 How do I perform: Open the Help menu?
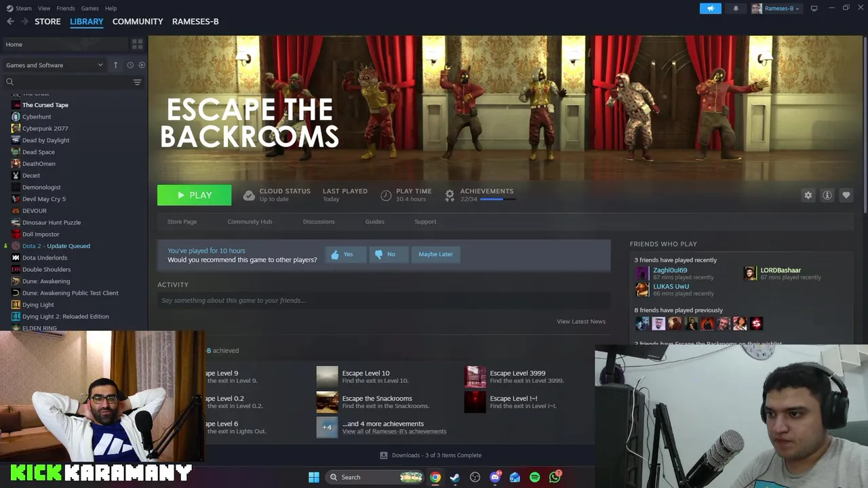coord(111,8)
